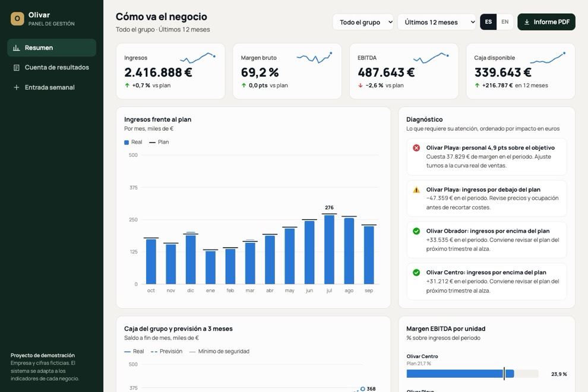
Task: Go to Resumen in the sidebar
Action: [x=52, y=48]
